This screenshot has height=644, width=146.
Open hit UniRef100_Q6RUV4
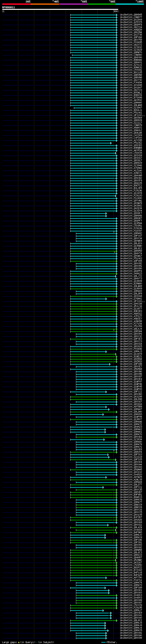pos(131,452)
